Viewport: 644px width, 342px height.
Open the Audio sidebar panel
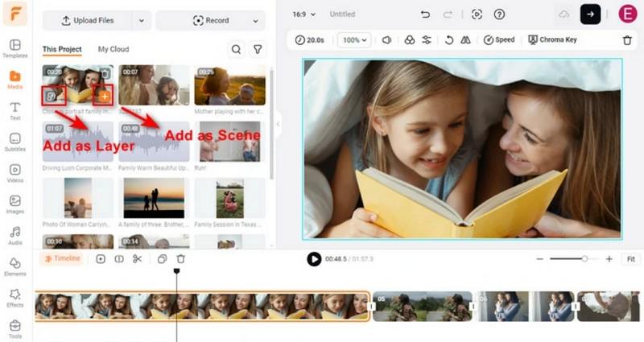point(14,236)
